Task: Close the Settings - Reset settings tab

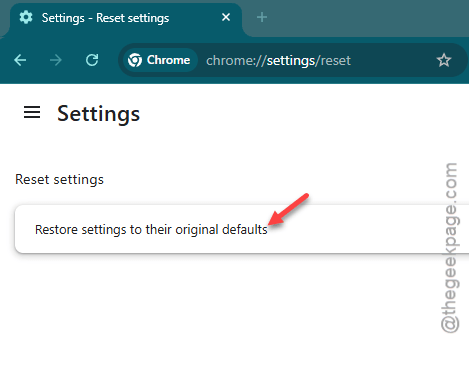Action: (226, 17)
